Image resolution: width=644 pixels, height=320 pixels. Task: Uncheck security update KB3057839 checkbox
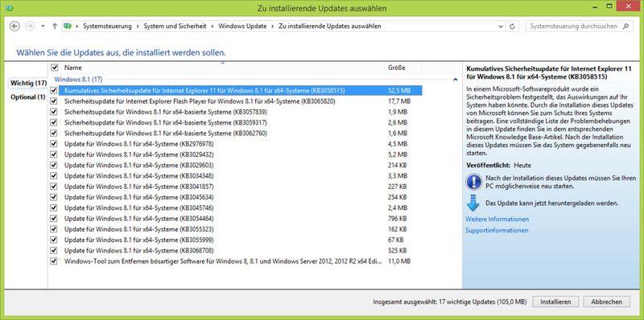point(54,112)
